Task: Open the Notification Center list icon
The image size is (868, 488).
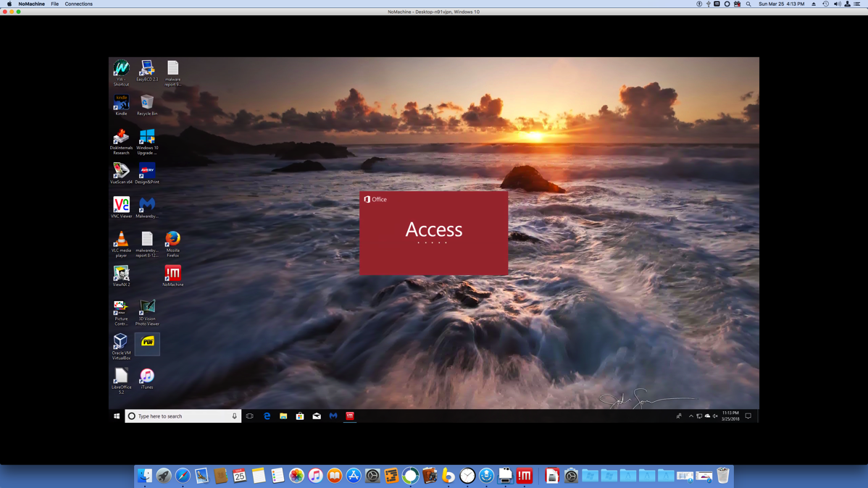Action: 857,4
